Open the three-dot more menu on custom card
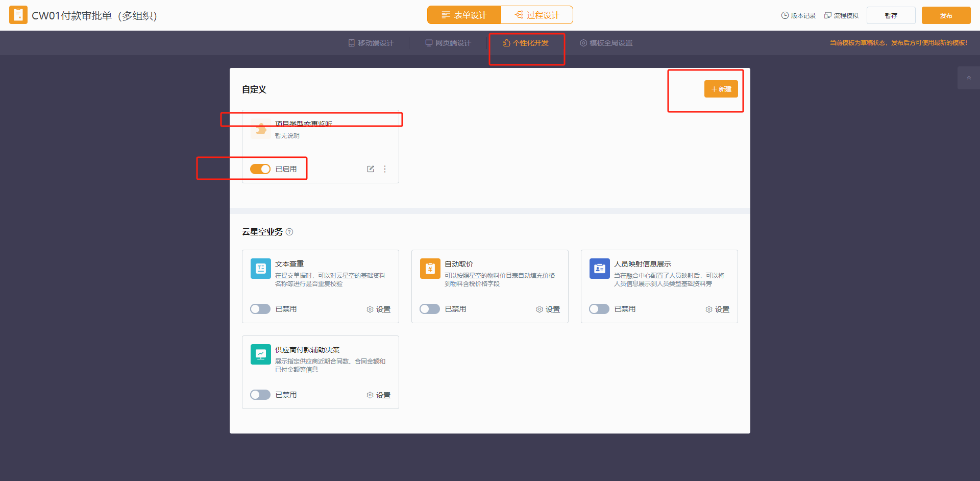This screenshot has width=980, height=481. coord(385,169)
